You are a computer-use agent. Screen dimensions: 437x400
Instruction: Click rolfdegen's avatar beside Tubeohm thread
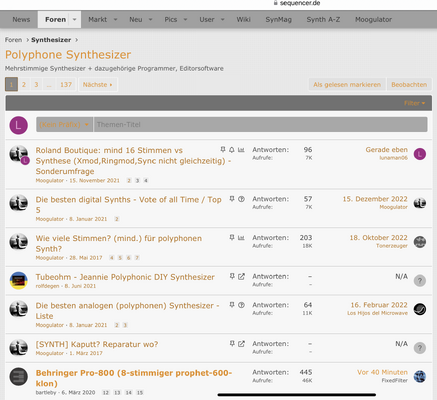click(x=18, y=280)
